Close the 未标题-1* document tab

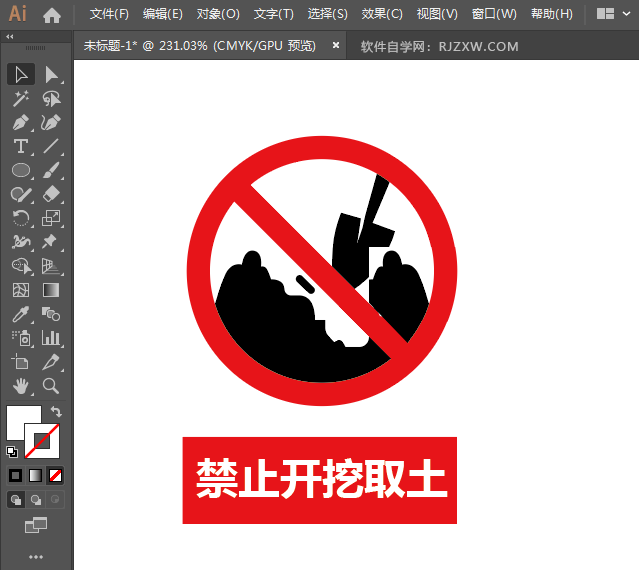[336, 45]
